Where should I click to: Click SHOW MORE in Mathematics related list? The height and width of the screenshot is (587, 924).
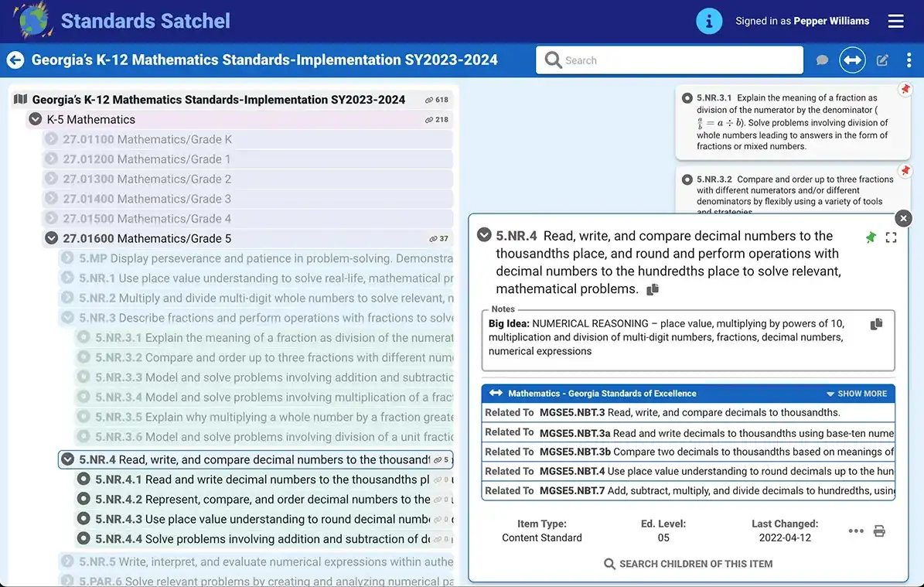856,394
